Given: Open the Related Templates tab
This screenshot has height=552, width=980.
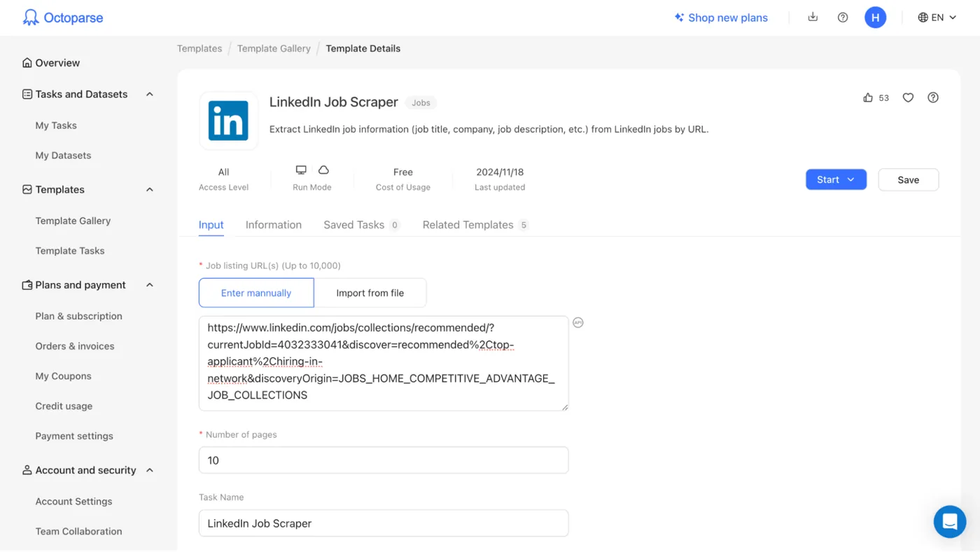Looking at the screenshot, I should 475,225.
